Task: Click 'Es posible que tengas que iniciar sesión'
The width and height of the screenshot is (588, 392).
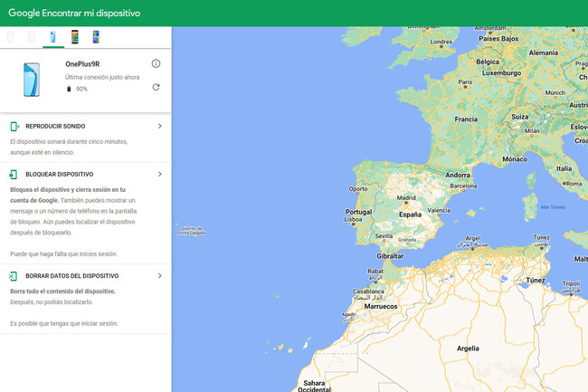Action: click(64, 323)
